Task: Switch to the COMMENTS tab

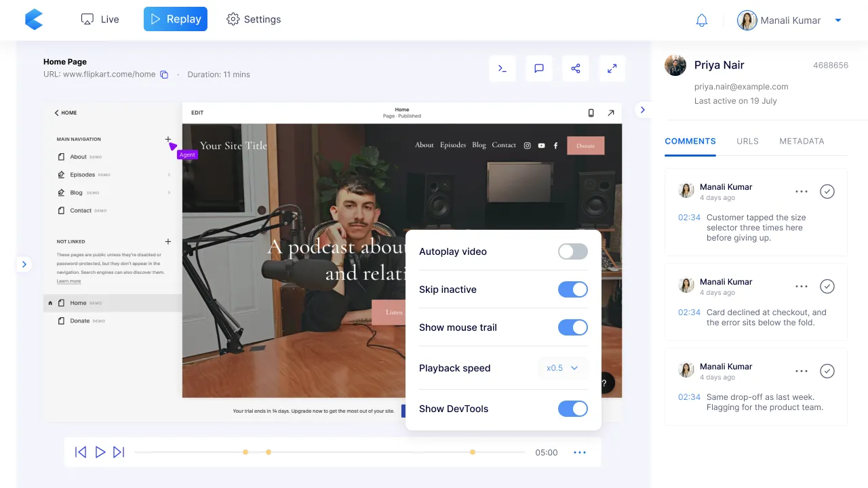Action: tap(690, 141)
